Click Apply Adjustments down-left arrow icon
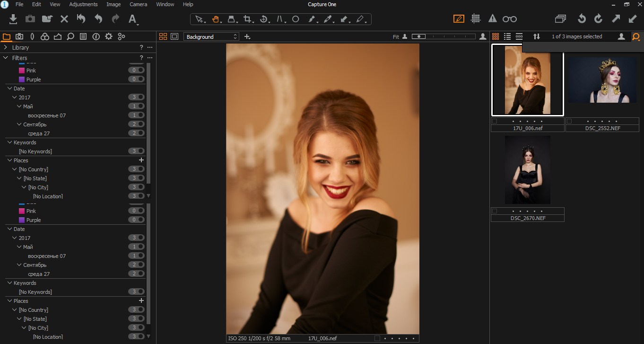This screenshot has width=644, height=344. click(x=633, y=19)
